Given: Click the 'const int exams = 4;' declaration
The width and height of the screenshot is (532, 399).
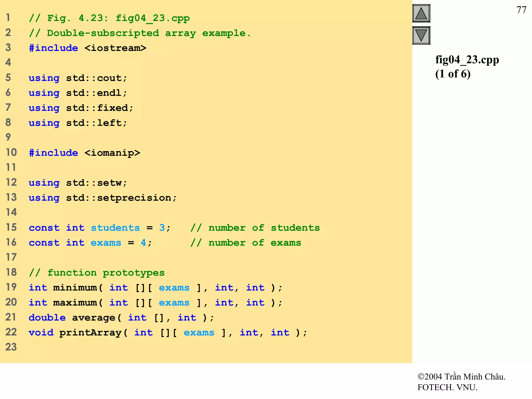Looking at the screenshot, I should pos(90,243).
